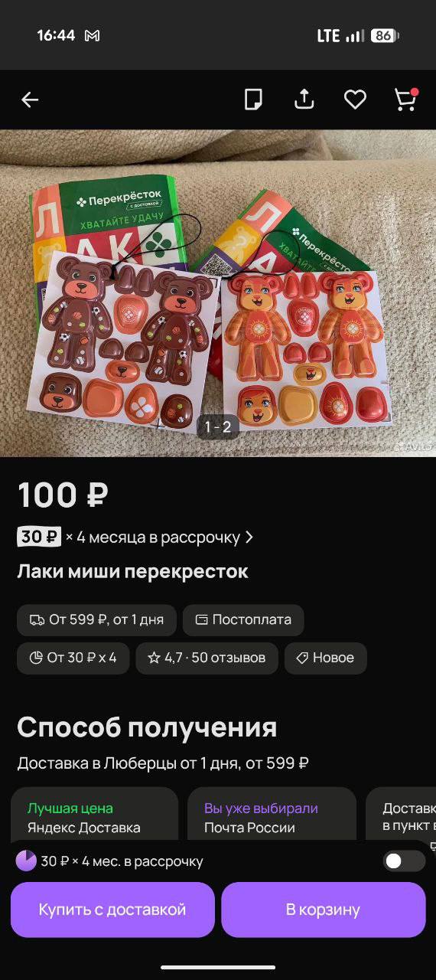Viewport: 436px width, 980px height.
Task: Tap В корзину button
Action: [323, 910]
